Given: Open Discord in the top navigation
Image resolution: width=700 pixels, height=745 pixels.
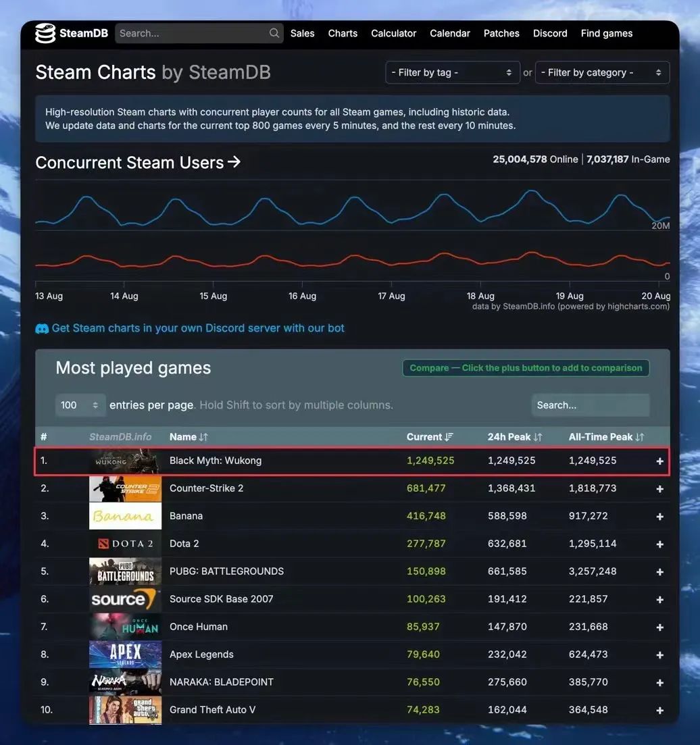Looking at the screenshot, I should (x=550, y=33).
